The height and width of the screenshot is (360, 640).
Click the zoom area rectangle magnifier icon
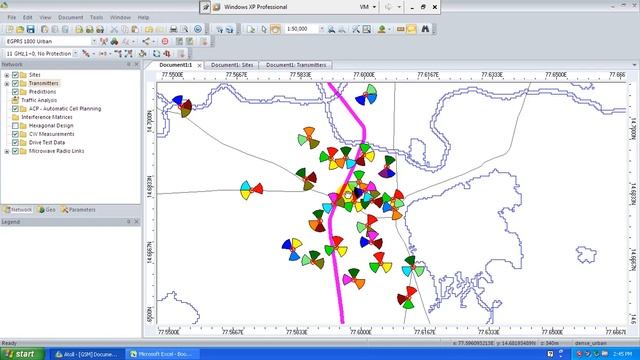367,29
